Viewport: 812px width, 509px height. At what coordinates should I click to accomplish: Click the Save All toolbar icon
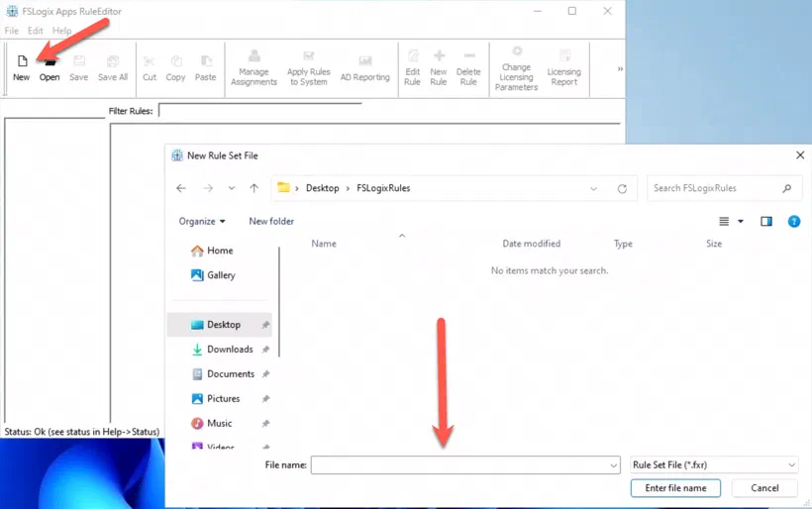112,68
